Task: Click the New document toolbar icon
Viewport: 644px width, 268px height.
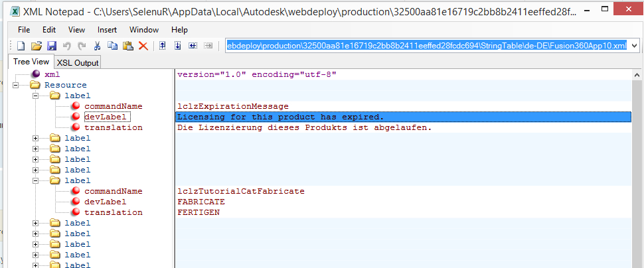Action: point(21,45)
